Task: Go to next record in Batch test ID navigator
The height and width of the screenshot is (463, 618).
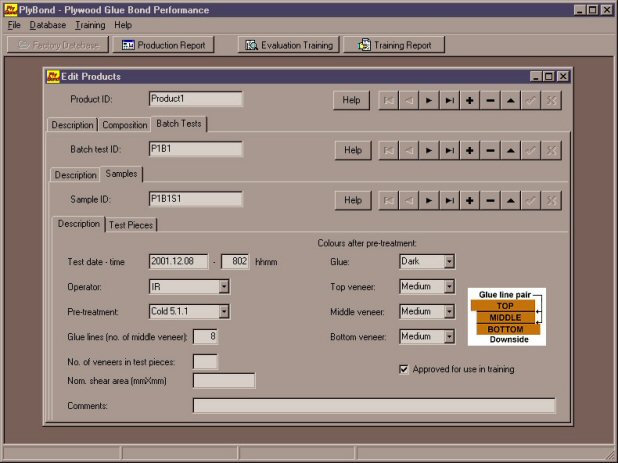Action: coord(429,150)
